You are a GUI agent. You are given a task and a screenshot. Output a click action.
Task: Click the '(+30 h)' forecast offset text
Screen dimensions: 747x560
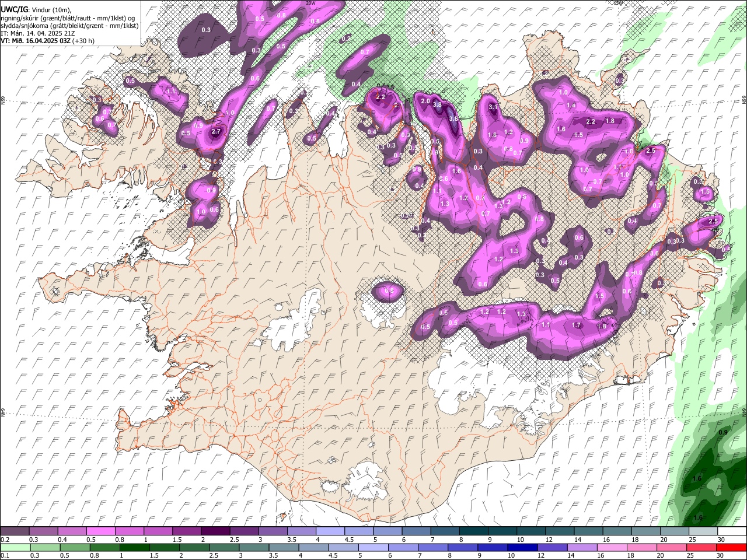pyautogui.click(x=83, y=41)
